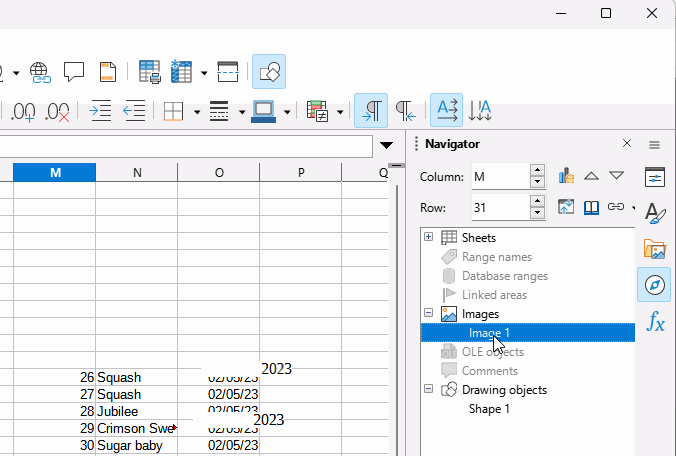
Task: Click the Row input field
Action: (501, 207)
